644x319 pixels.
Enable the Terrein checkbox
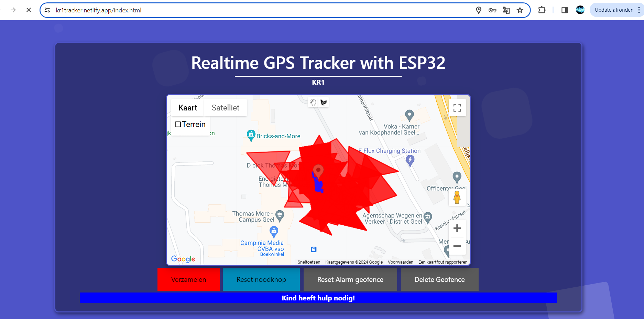(178, 125)
